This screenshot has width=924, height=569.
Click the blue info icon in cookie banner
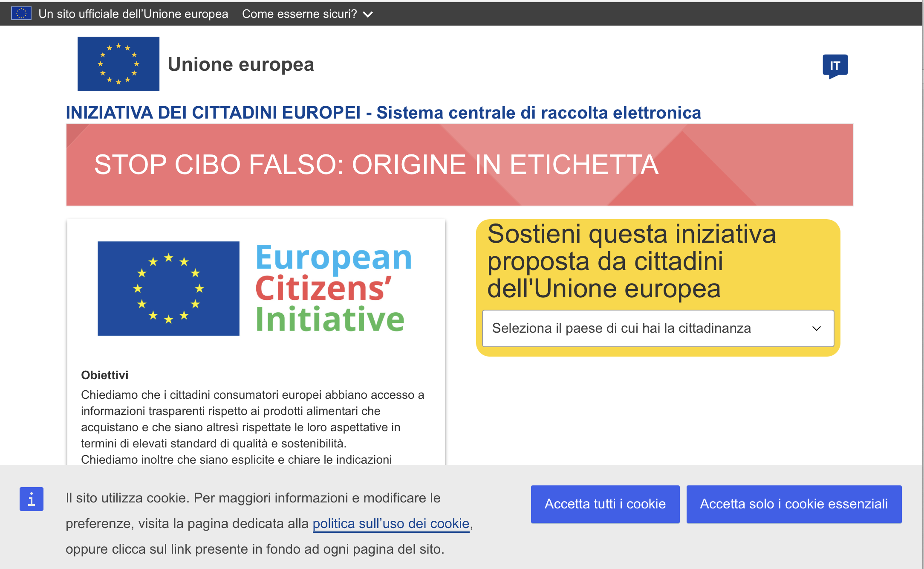[32, 499]
